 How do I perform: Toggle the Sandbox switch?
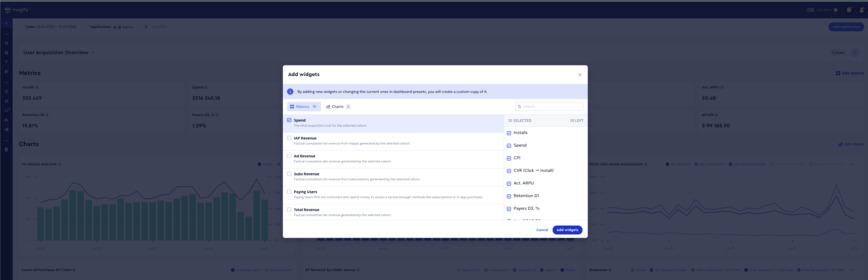click(x=811, y=10)
